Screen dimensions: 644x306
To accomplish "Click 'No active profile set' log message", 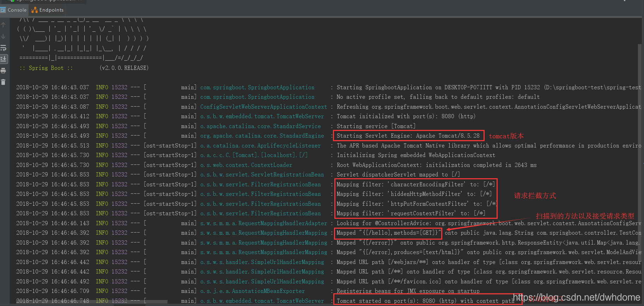I will (x=438, y=97).
